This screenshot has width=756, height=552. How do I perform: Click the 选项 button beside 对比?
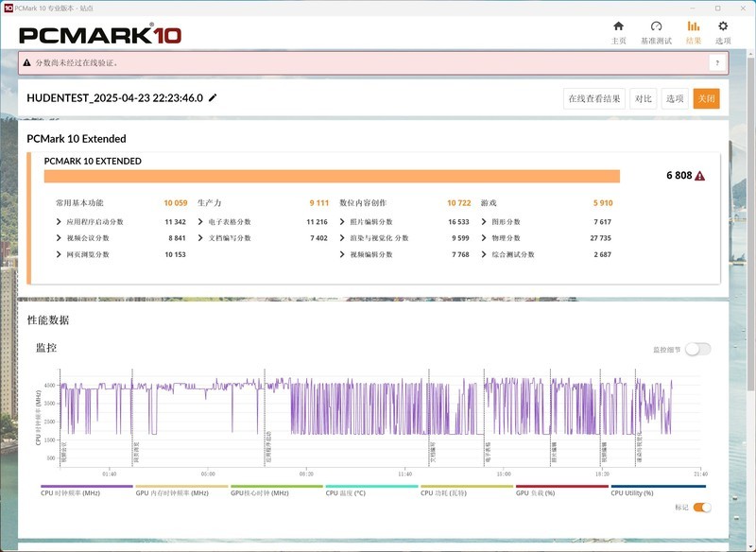(x=675, y=99)
